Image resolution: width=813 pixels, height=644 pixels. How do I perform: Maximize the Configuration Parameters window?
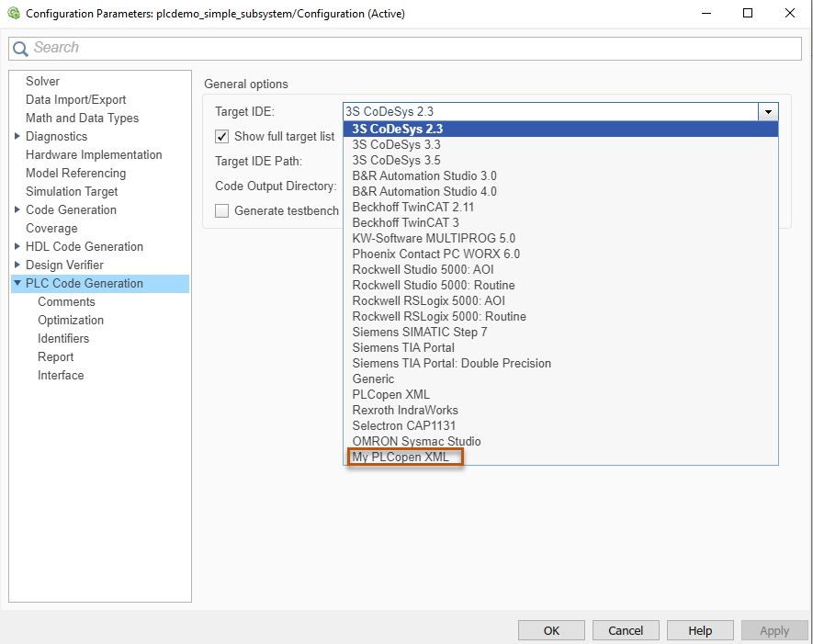748,13
